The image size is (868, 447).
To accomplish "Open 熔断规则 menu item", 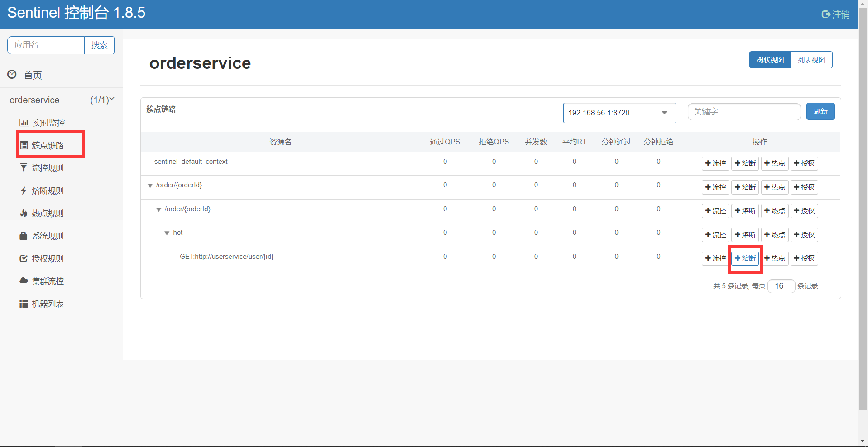I will [48, 190].
